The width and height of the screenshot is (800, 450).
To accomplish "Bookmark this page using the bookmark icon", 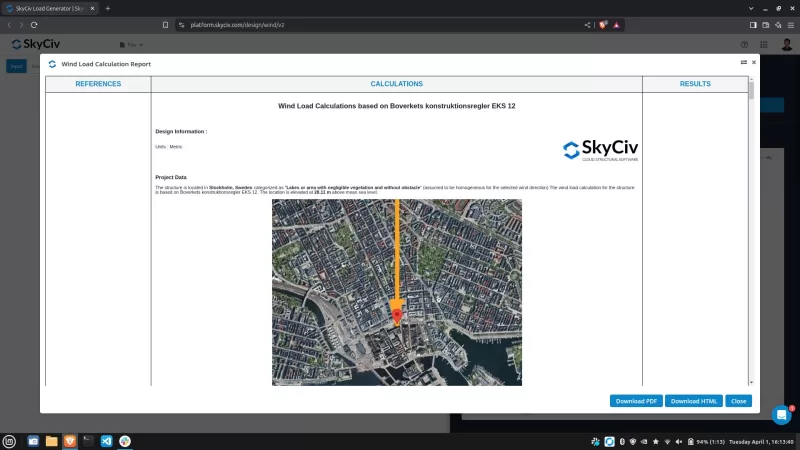I will pyautogui.click(x=166, y=24).
